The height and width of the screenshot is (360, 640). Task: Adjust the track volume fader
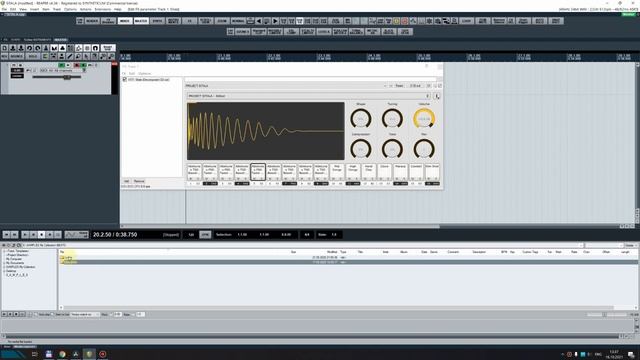pyautogui.click(x=67, y=77)
